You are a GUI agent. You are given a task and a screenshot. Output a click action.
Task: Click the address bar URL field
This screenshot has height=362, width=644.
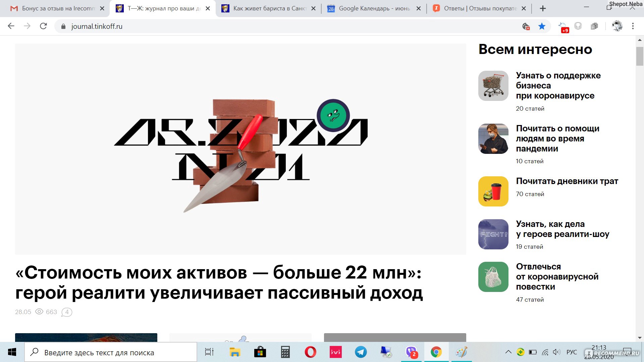[x=288, y=26]
